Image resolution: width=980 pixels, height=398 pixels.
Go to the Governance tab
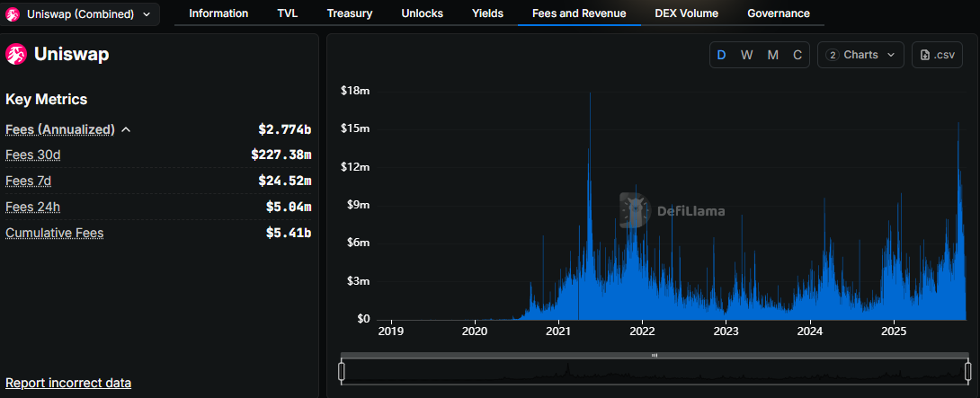[x=779, y=13]
